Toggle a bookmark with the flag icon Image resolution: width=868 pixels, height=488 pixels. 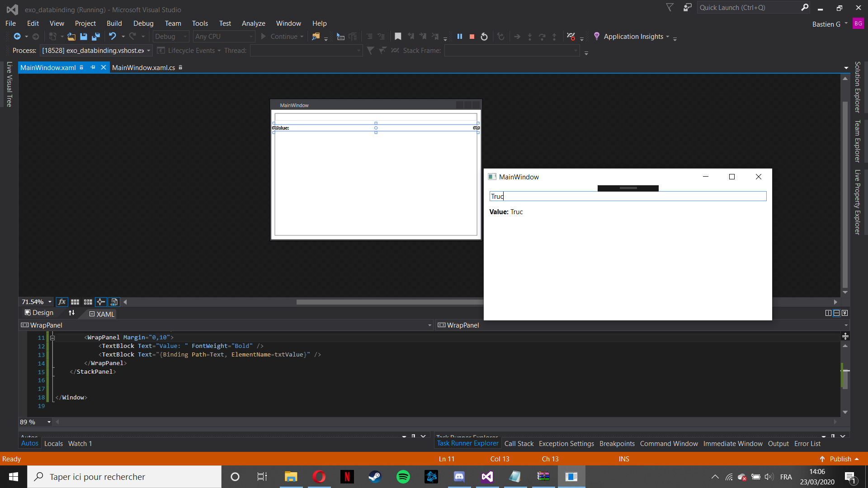pyautogui.click(x=398, y=36)
